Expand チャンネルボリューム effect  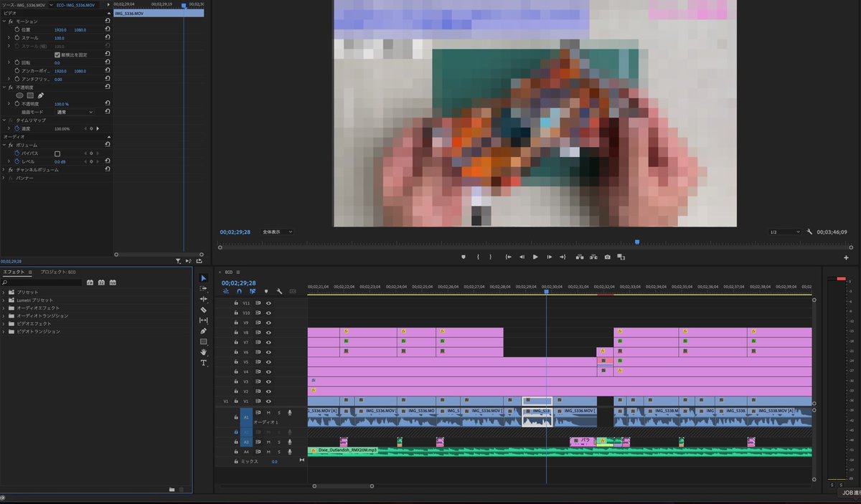(x=4, y=169)
